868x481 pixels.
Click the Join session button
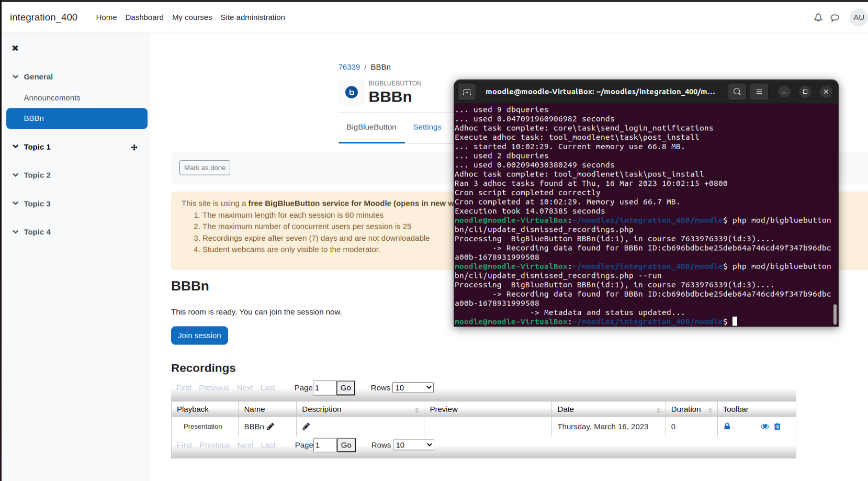tap(199, 335)
